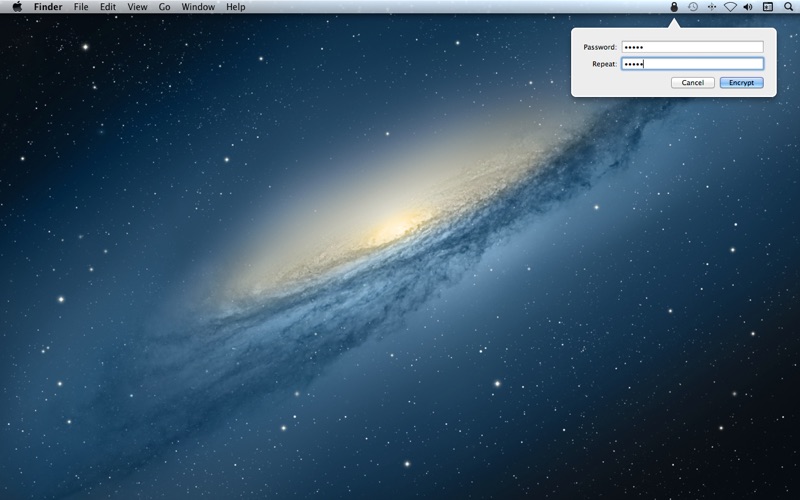The image size is (800, 500).
Task: Click the four-arrow crosshair menu bar icon
Action: coord(712,7)
